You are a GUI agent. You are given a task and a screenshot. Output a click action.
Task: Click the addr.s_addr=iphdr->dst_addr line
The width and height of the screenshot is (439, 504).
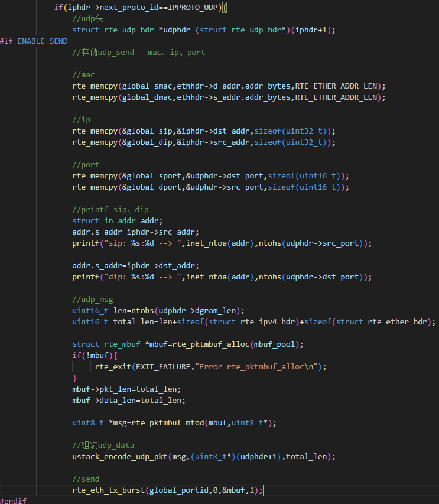136,266
